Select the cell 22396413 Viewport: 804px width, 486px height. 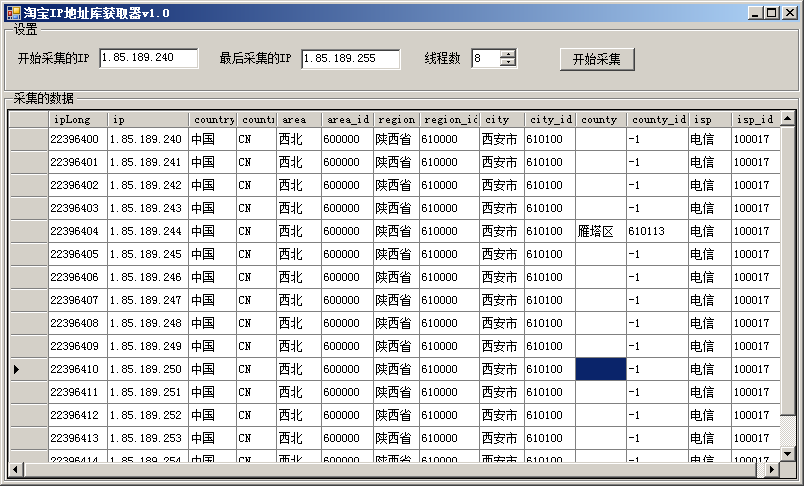point(78,438)
